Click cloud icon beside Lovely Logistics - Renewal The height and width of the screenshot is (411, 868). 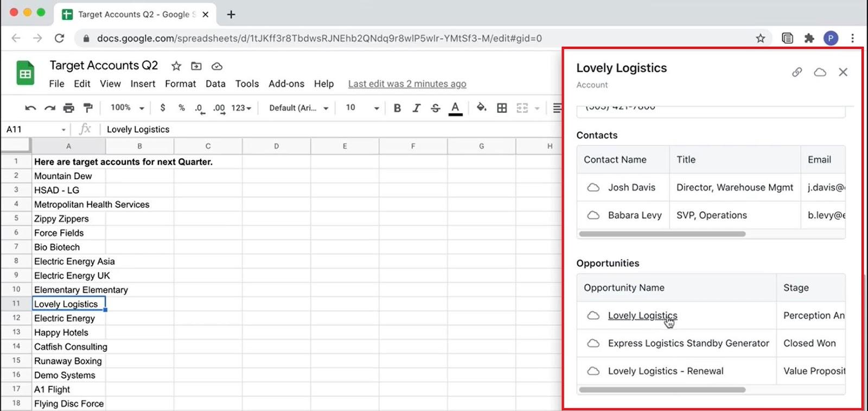593,371
